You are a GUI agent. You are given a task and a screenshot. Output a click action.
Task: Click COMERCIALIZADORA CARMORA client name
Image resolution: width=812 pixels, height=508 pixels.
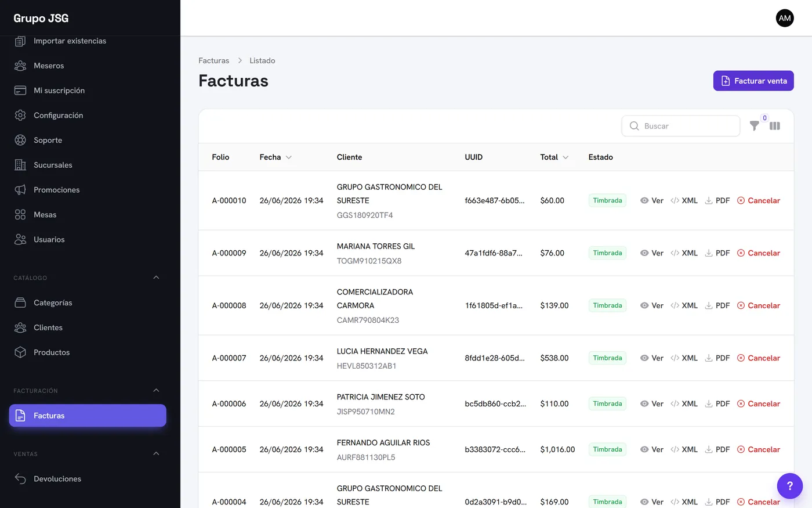pyautogui.click(x=375, y=298)
